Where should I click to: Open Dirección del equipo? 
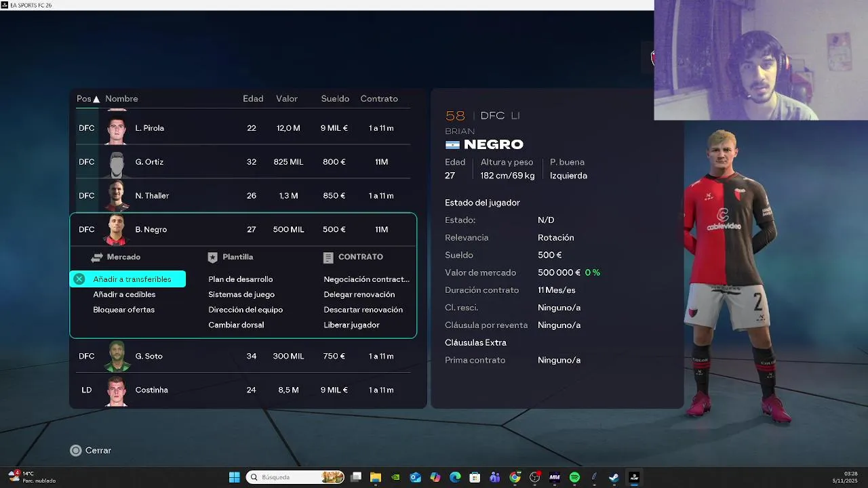[245, 310]
